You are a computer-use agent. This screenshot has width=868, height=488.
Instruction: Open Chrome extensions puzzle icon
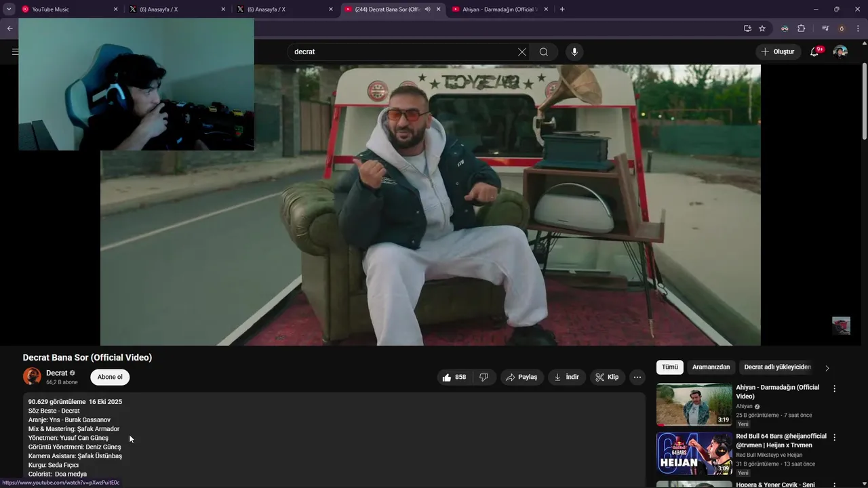(802, 28)
